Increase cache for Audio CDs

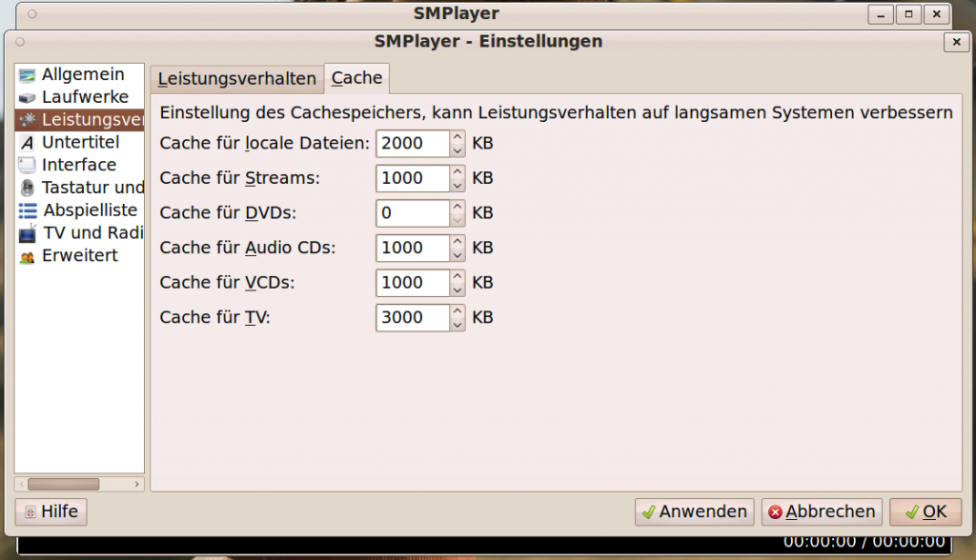click(x=457, y=241)
